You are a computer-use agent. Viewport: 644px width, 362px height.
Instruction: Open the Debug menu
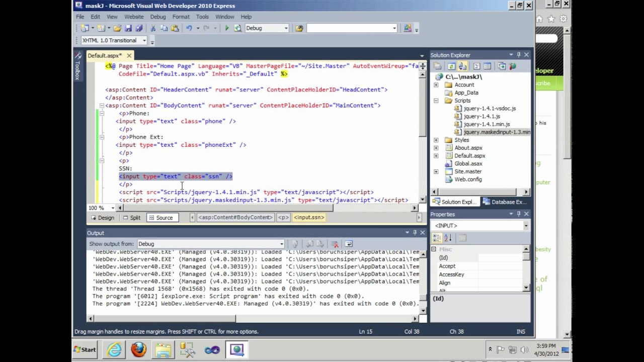click(x=158, y=17)
